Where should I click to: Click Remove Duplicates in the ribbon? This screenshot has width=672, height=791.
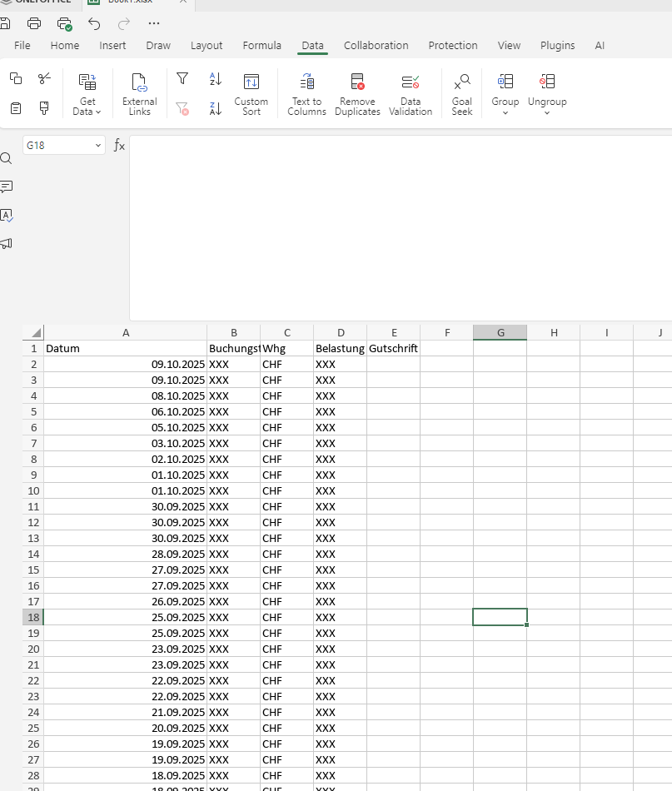[x=357, y=93]
